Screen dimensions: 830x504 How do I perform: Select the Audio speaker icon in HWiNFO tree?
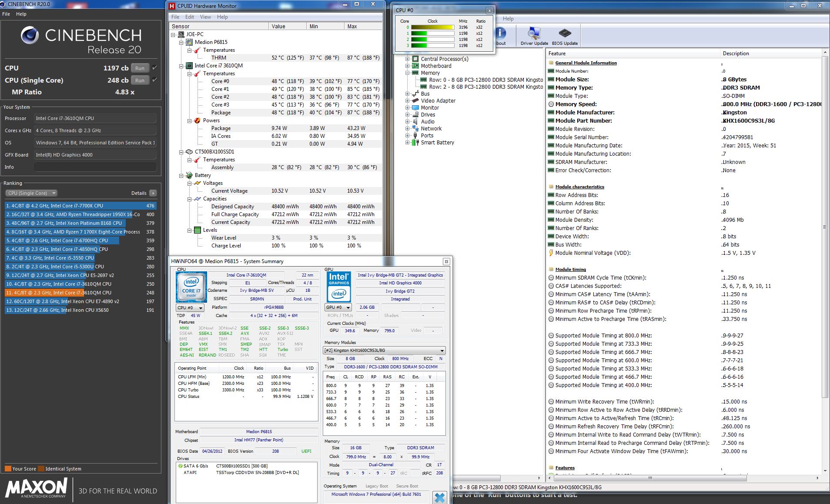coord(415,121)
